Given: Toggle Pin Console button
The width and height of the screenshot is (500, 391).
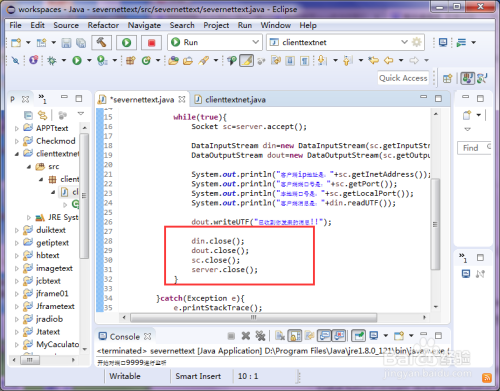Looking at the screenshot, I should 358,336.
